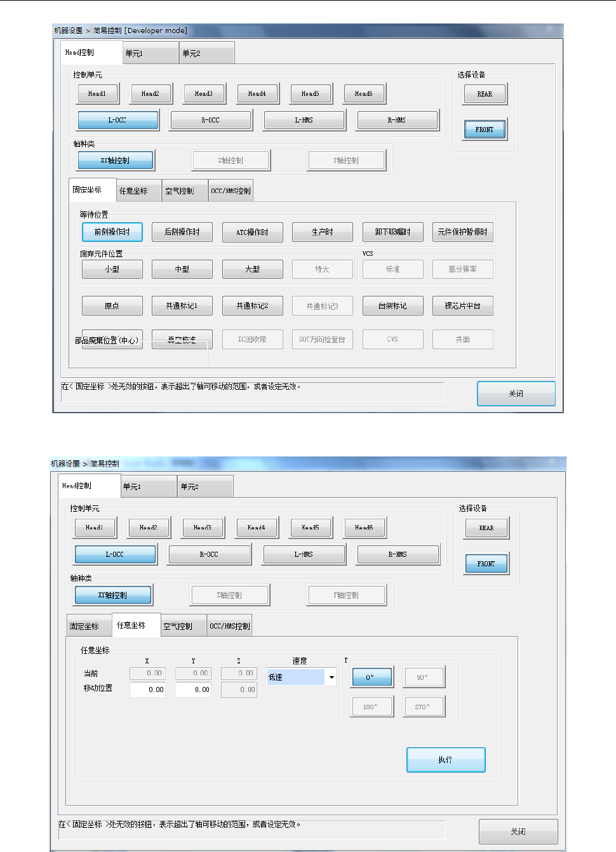Activate XY轴控制 in the lower window
The width and height of the screenshot is (616, 852).
point(113,596)
